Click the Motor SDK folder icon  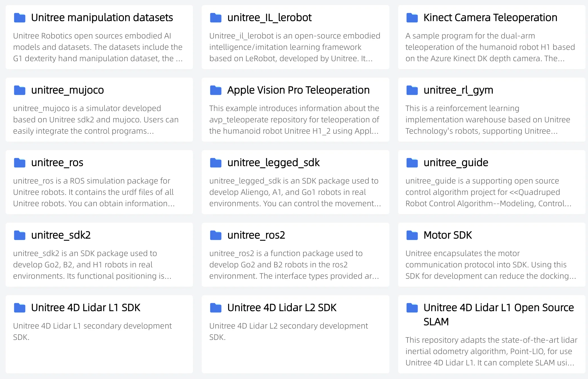[412, 235]
